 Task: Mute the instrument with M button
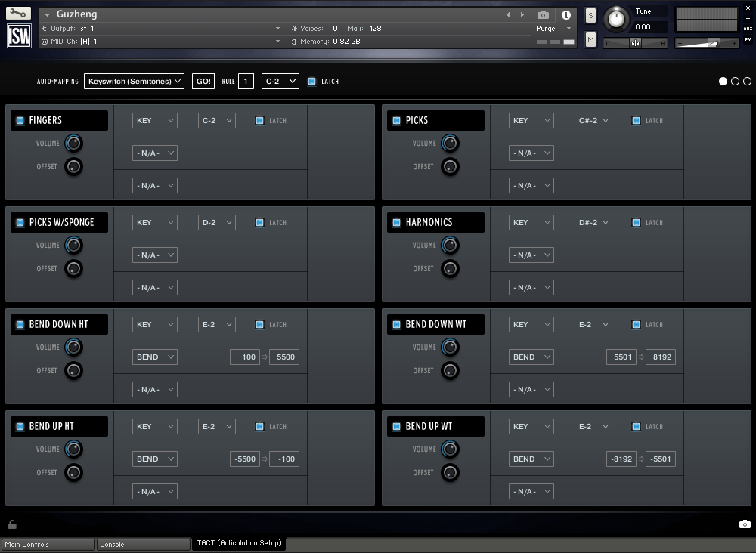(x=590, y=39)
